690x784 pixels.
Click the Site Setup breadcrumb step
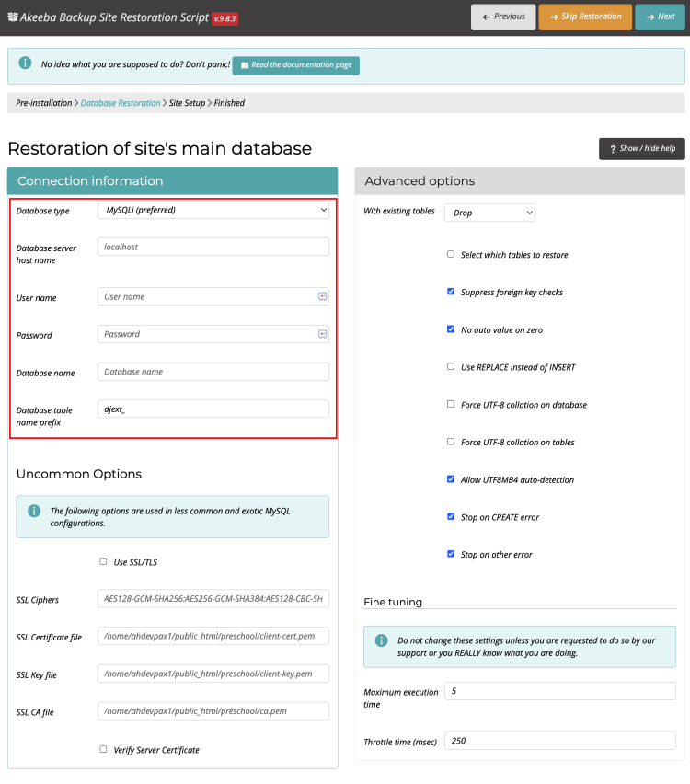click(187, 103)
